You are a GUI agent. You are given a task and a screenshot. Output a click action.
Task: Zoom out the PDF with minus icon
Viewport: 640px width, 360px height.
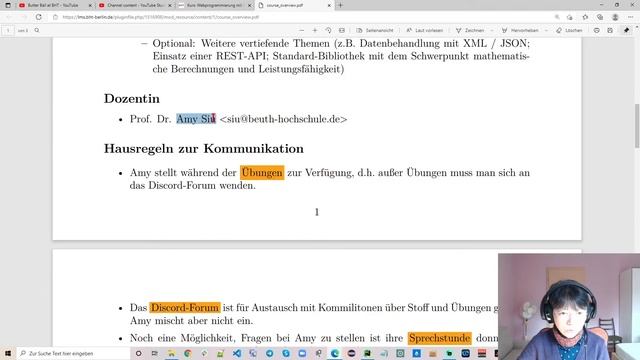[302, 30]
